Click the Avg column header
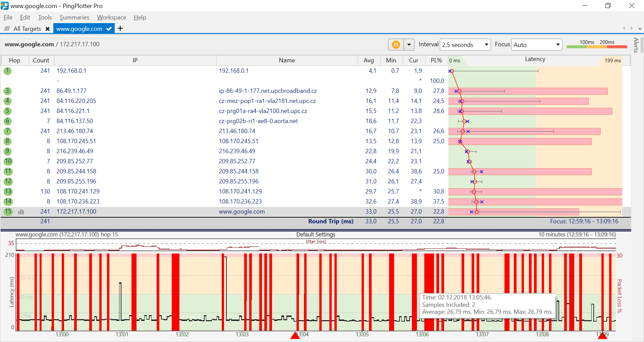644x342 pixels. point(369,60)
